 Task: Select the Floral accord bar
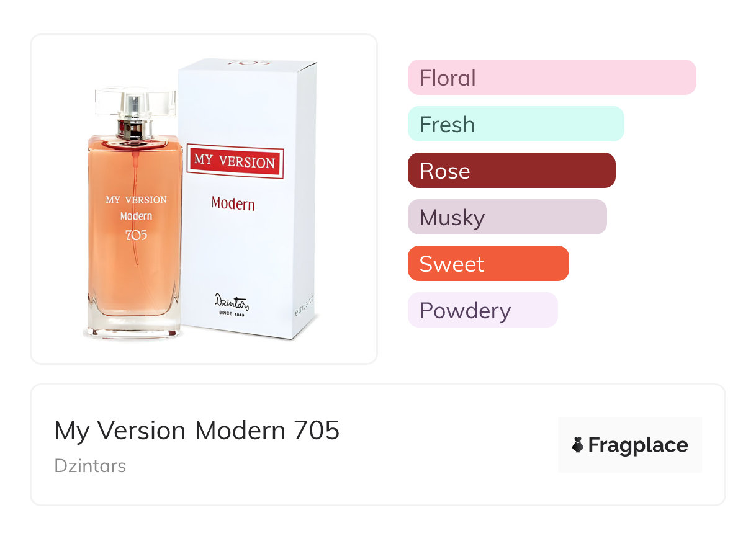[552, 78]
